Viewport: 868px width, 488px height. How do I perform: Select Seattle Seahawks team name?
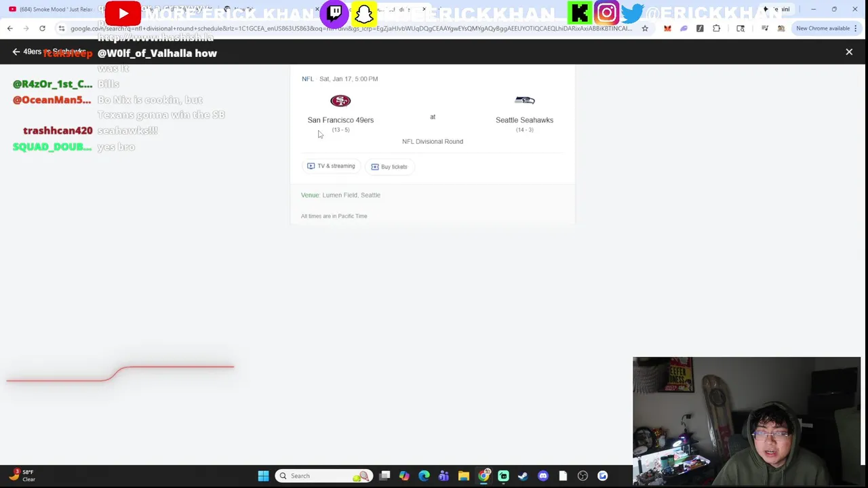coord(524,120)
